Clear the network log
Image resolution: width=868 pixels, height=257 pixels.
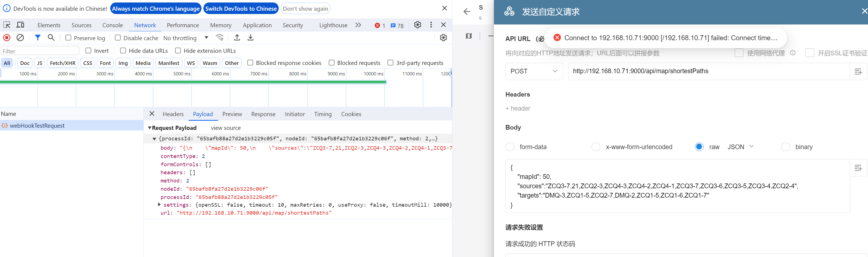(x=20, y=38)
